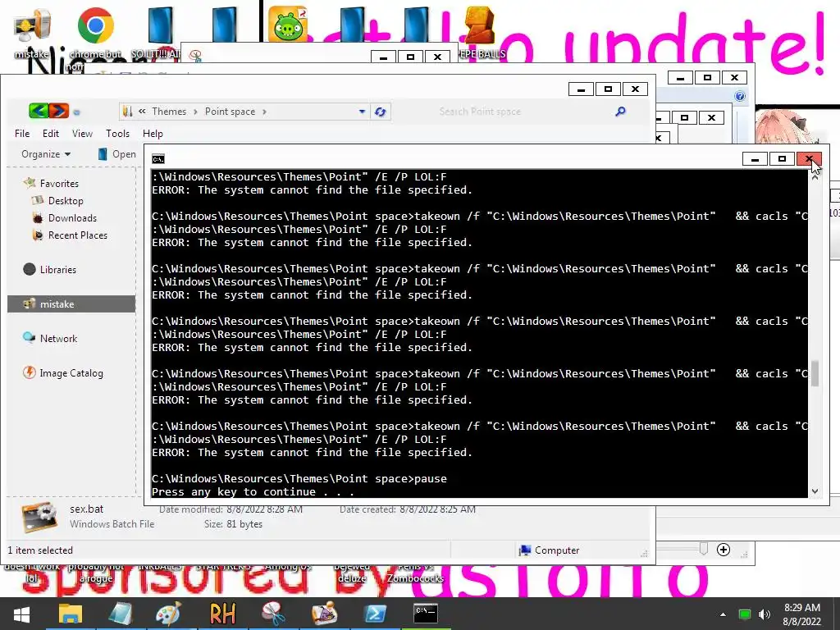840x630 pixels.
Task: Click the green tray status icon
Action: point(745,614)
